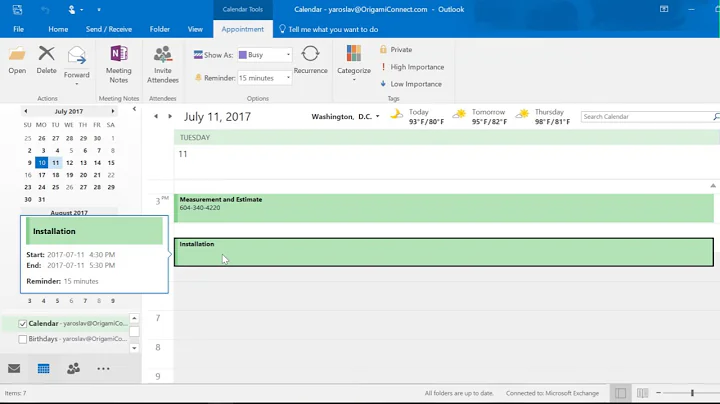720x404 pixels.
Task: Switch to Normal view in status bar
Action: (620, 393)
